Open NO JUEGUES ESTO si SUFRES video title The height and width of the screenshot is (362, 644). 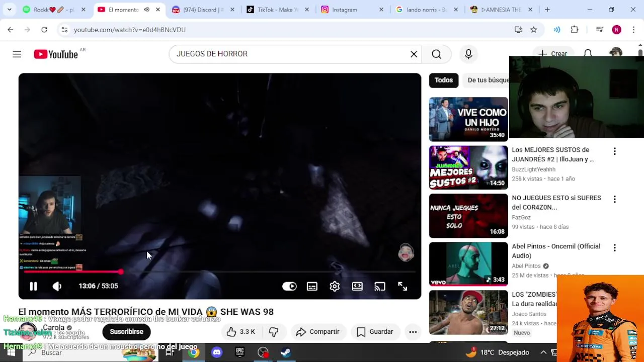click(556, 203)
